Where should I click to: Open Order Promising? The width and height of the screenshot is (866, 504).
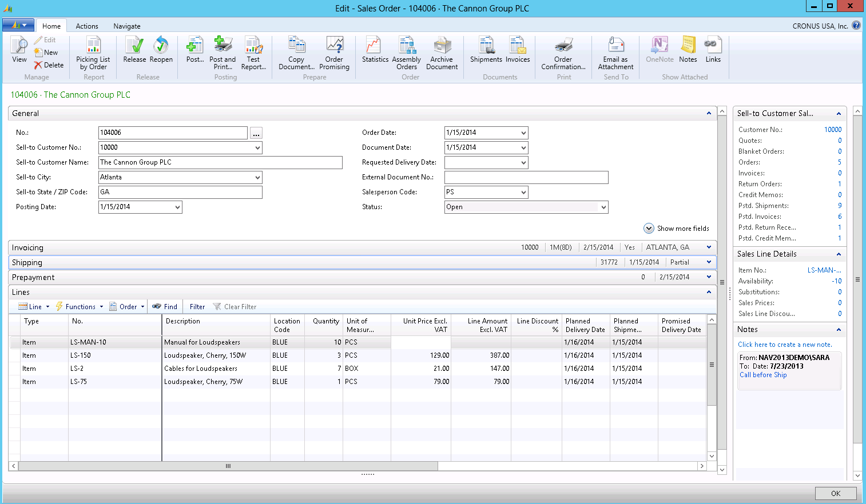click(334, 53)
